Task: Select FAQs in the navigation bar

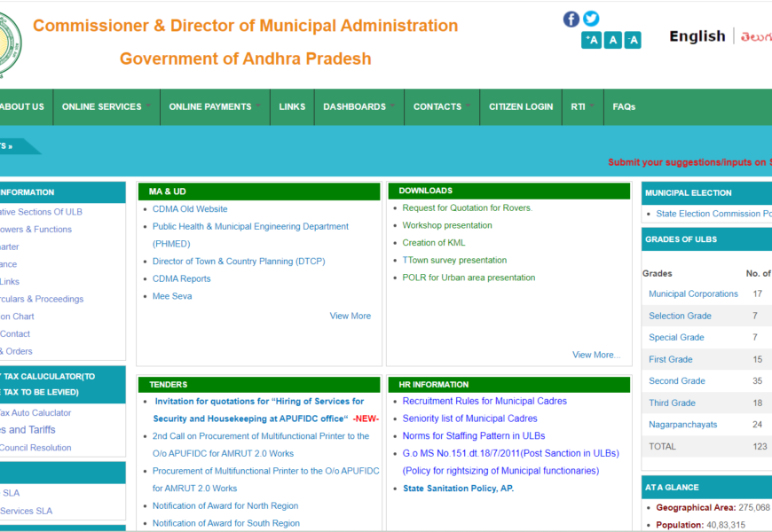Action: coord(624,107)
